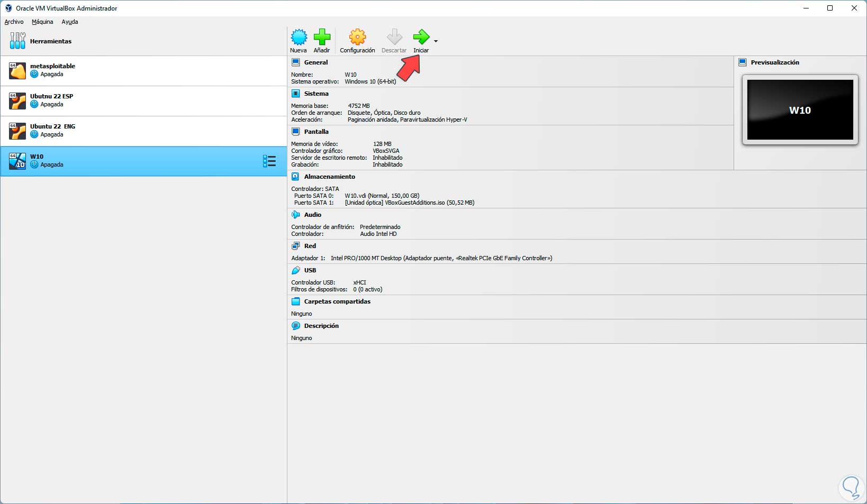Screen dimensions: 867x504
Task: Click the Pantalla section monitor icon
Action: (x=296, y=132)
